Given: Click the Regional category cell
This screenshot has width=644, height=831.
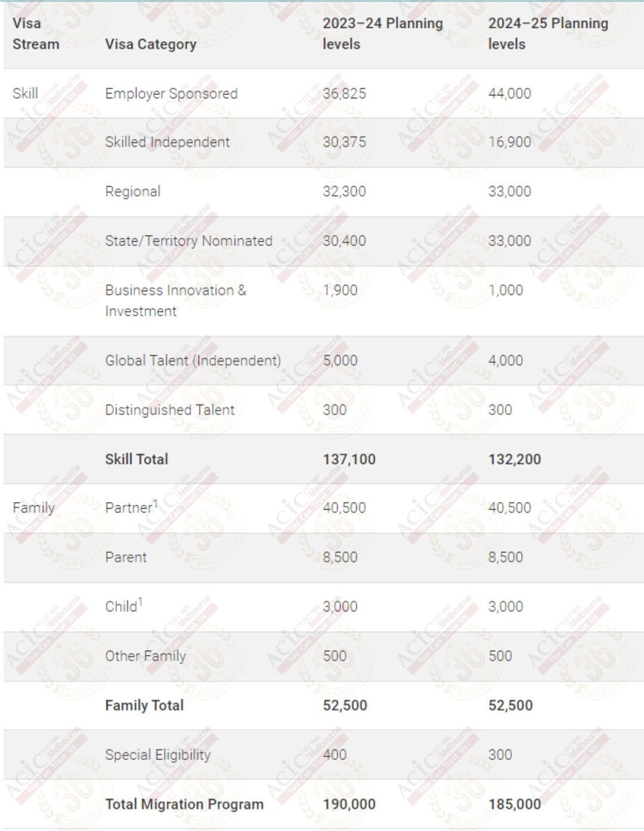Looking at the screenshot, I should [x=132, y=191].
